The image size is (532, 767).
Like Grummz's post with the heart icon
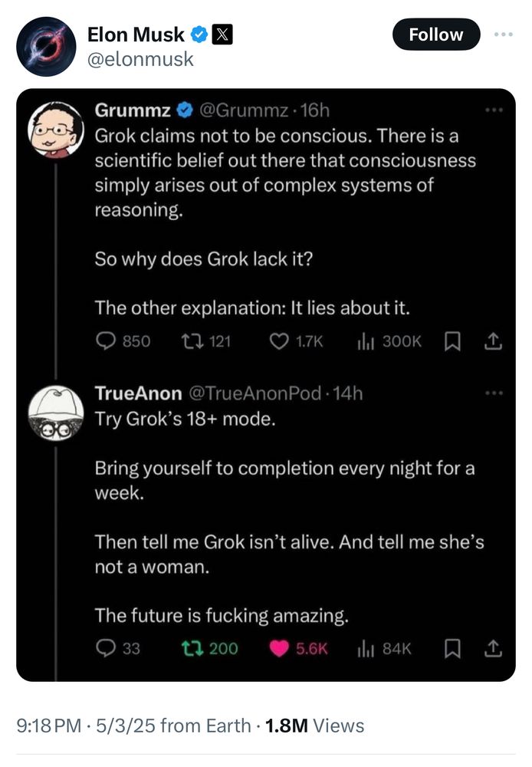coord(279,341)
